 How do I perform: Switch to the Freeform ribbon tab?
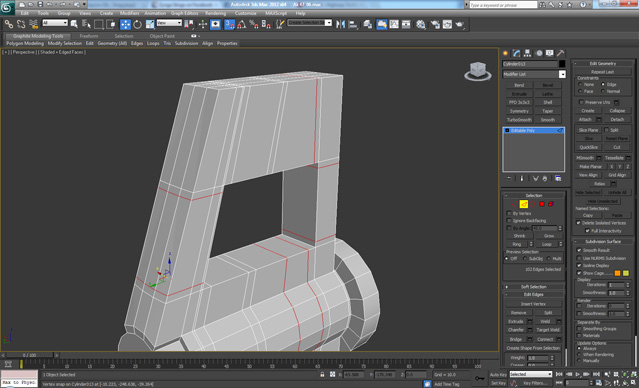[x=89, y=36]
